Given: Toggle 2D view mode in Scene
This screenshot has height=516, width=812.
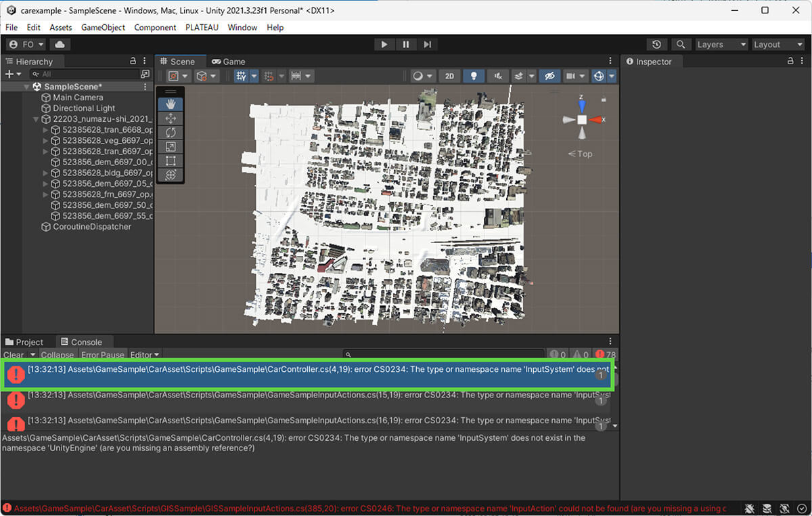Looking at the screenshot, I should (449, 77).
